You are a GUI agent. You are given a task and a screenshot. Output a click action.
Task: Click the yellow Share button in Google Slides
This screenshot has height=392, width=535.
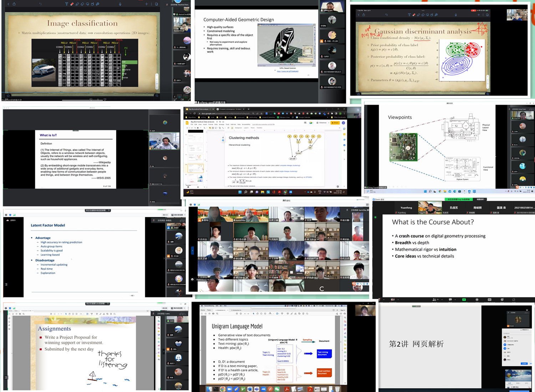[x=335, y=123]
